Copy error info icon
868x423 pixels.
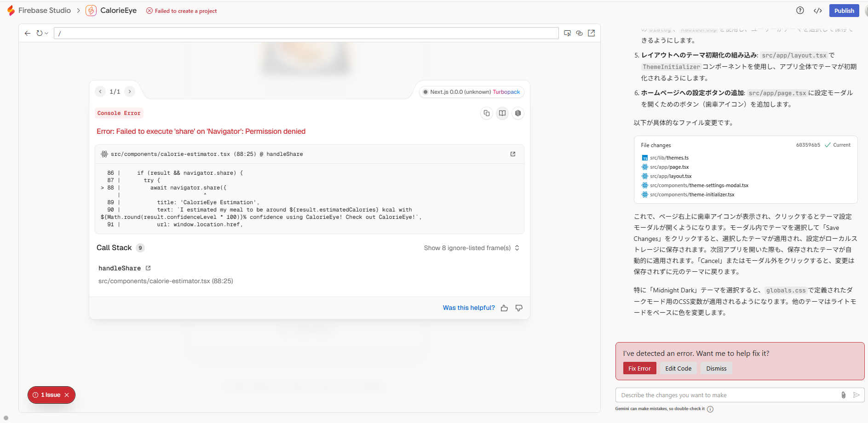tap(487, 113)
